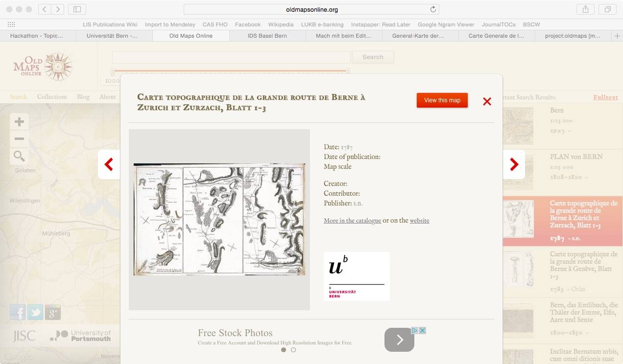Open Wikipedia bookmark
Image resolution: width=623 pixels, height=364 pixels.
(x=281, y=24)
